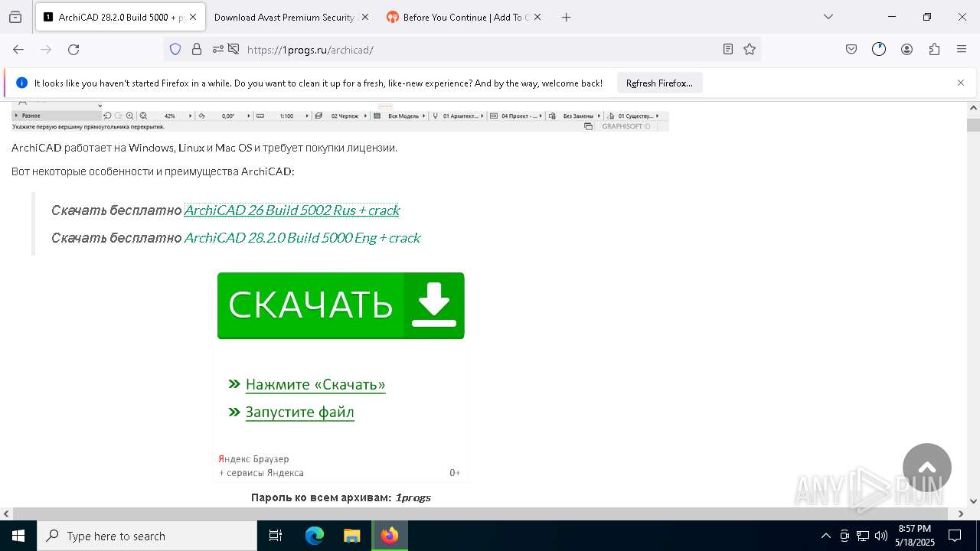Click the padlock site security icon
Screen dimensions: 980x551
coord(197,49)
